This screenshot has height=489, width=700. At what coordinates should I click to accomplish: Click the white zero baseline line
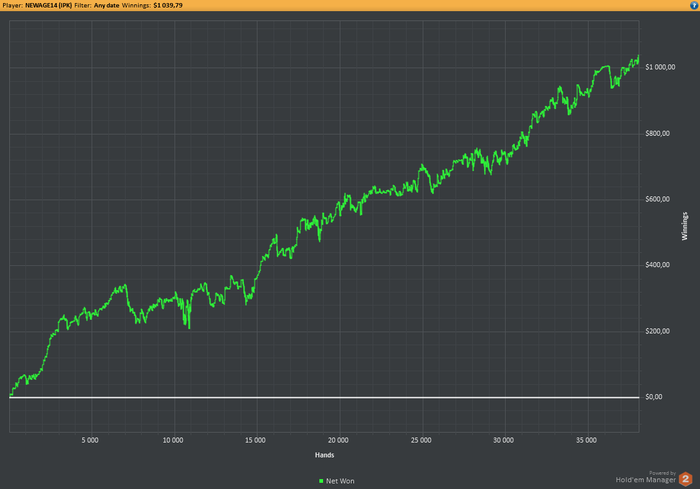click(324, 397)
